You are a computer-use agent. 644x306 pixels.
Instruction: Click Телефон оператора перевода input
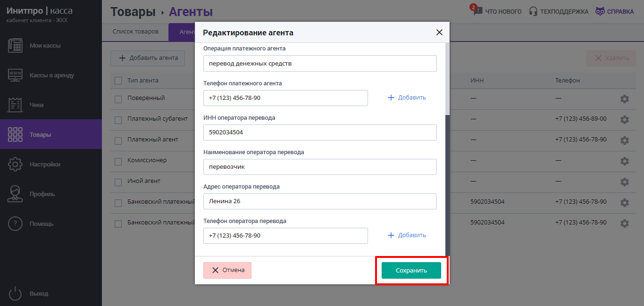[x=285, y=236]
